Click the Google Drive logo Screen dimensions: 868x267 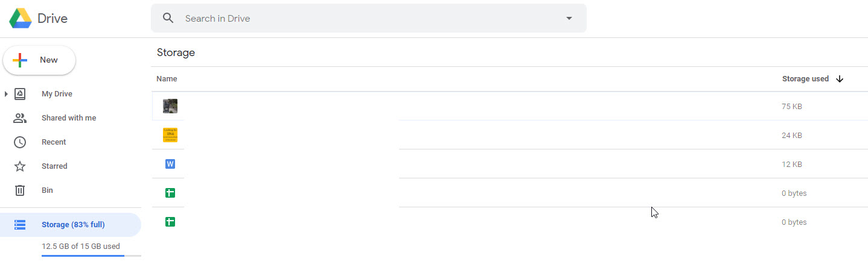click(x=21, y=19)
